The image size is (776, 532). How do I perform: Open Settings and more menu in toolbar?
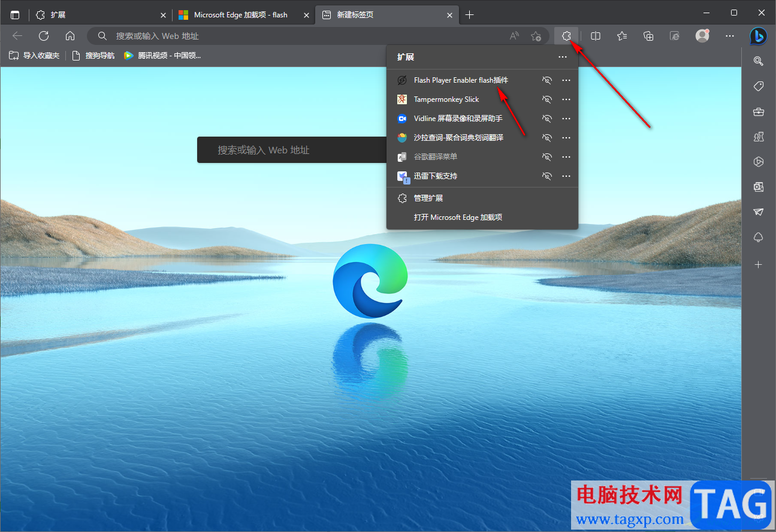tap(729, 36)
